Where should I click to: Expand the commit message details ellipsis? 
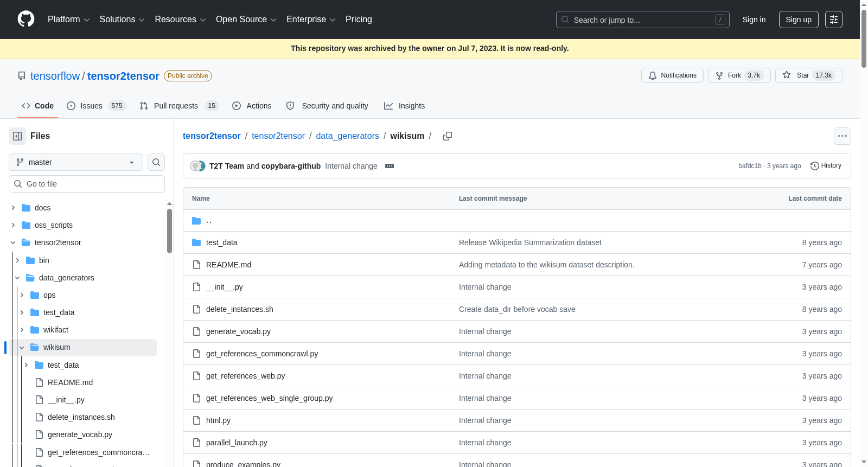(390, 166)
